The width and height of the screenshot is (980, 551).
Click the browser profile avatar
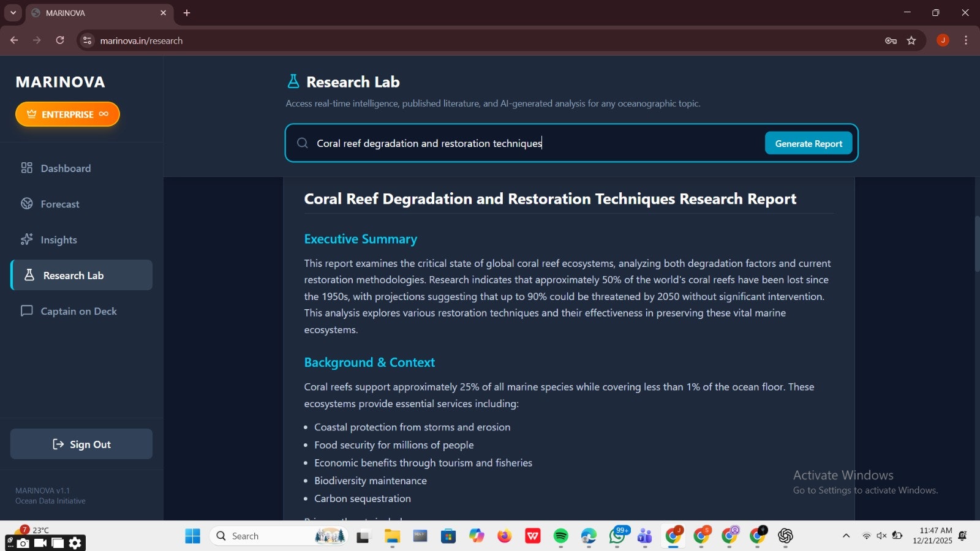[x=943, y=40]
